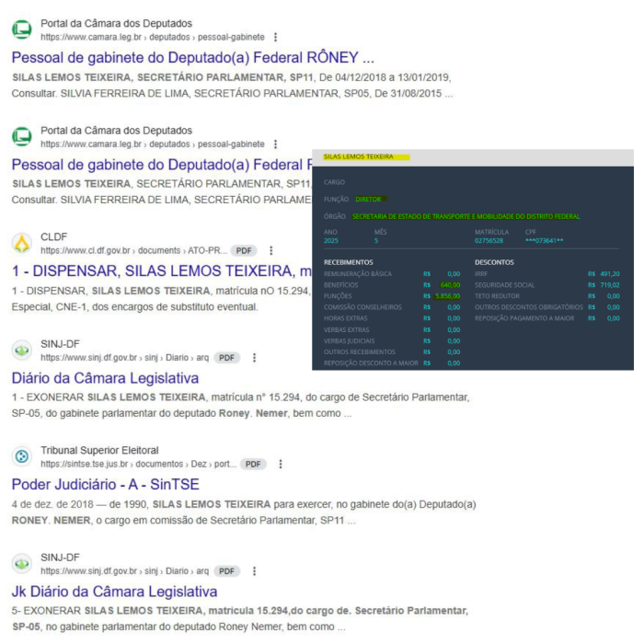
Task: Click PDF badge on the 'Jk Diário' result
Action: pos(226,571)
